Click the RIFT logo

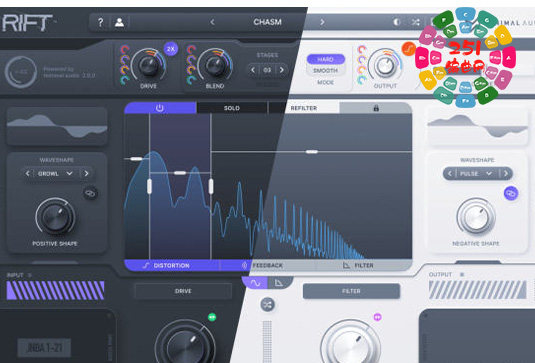[28, 23]
